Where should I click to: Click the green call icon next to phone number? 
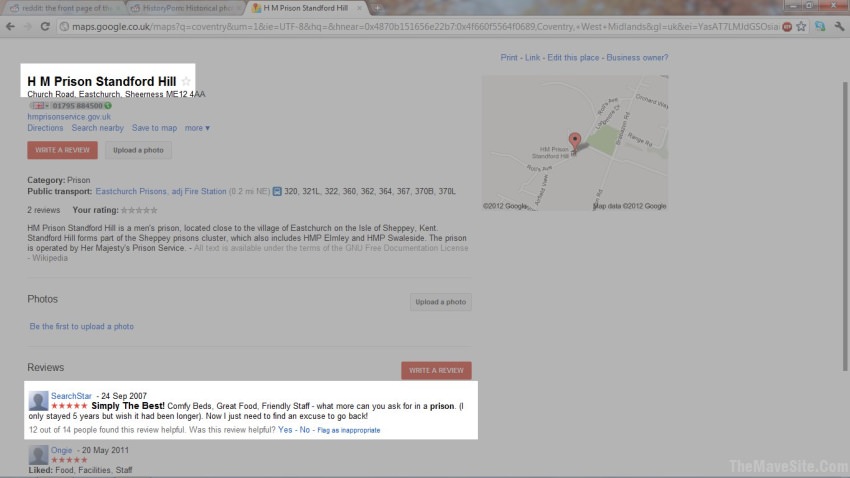108,106
